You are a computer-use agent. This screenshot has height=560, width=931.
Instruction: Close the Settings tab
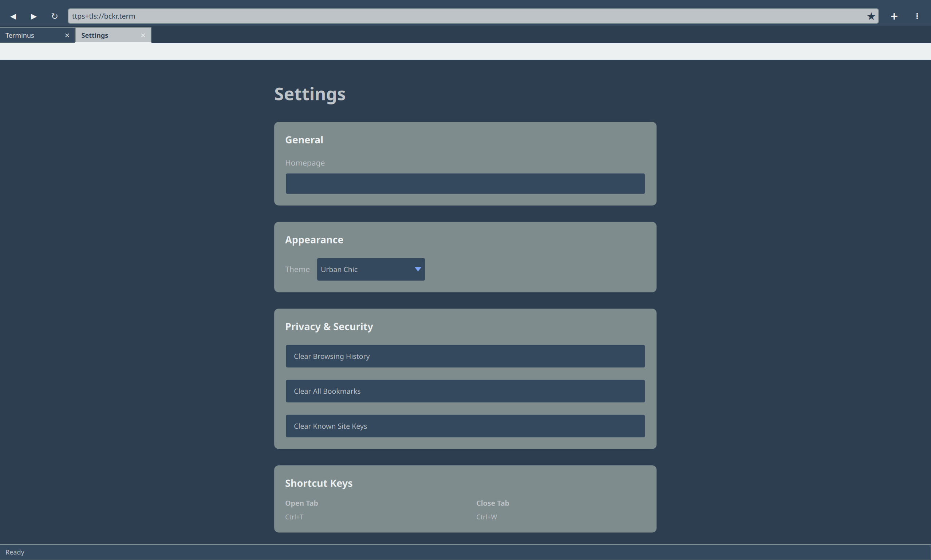click(x=143, y=35)
